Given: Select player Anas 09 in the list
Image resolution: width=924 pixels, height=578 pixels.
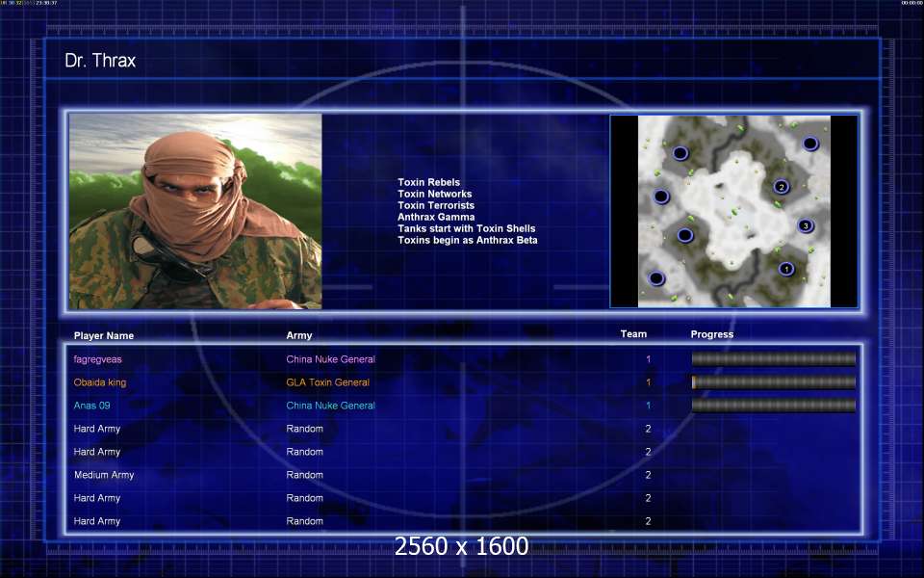Looking at the screenshot, I should 92,406.
